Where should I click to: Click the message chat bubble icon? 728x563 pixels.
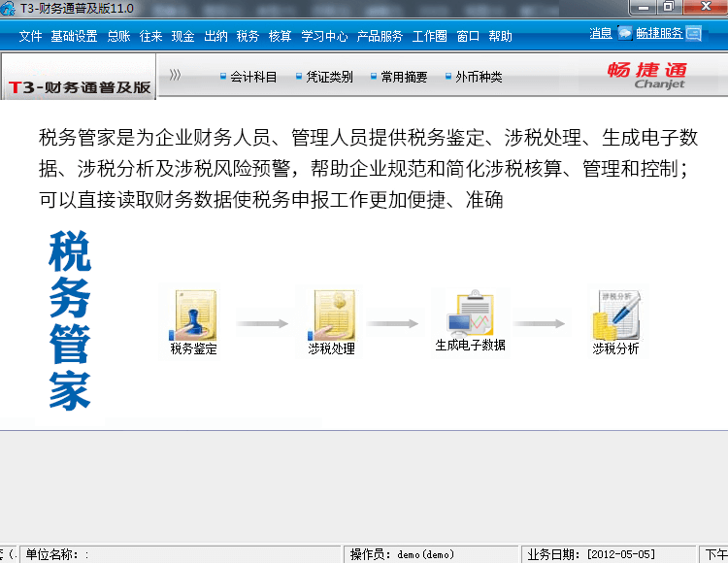pyautogui.click(x=625, y=33)
